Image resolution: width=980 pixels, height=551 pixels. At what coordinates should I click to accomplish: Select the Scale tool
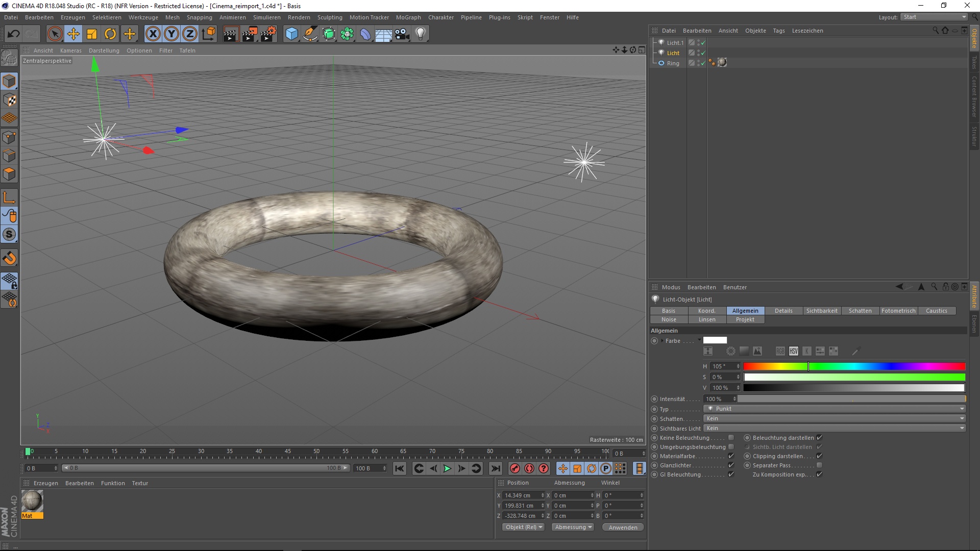pos(92,34)
